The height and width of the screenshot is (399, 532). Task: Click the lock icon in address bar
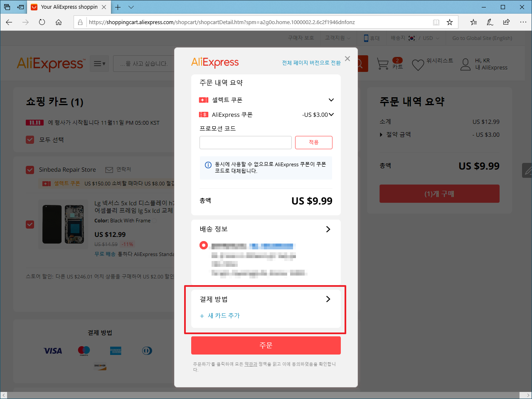point(80,22)
